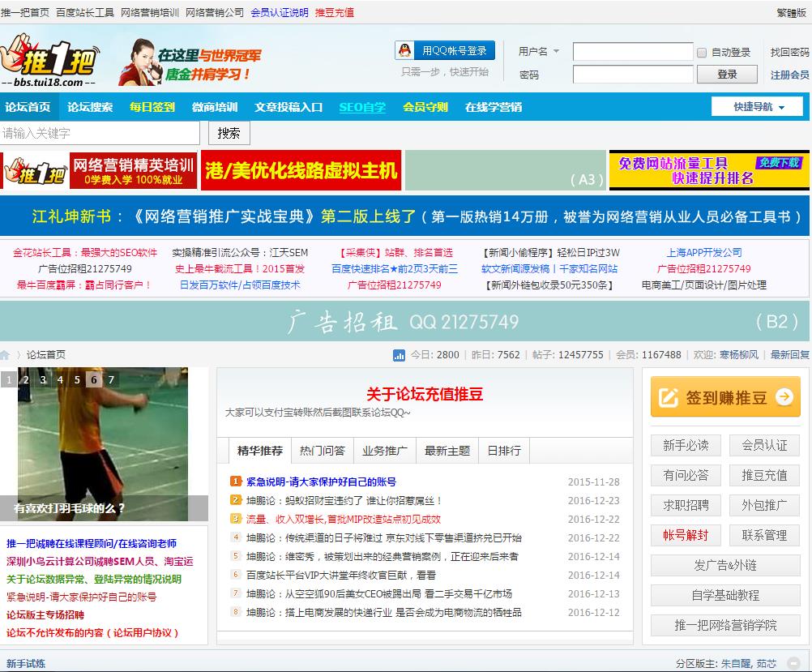The image size is (812, 672).
Task: Click the 请输入关键字 search field
Action: (100, 133)
